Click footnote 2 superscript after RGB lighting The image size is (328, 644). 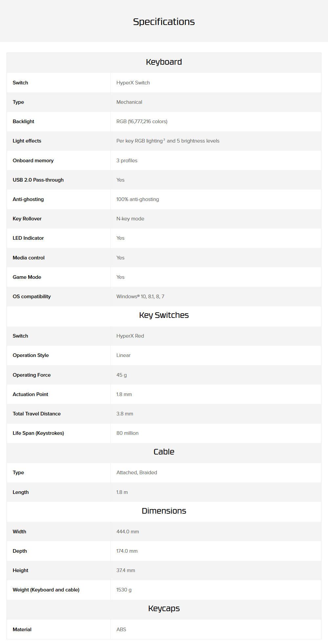click(x=164, y=140)
